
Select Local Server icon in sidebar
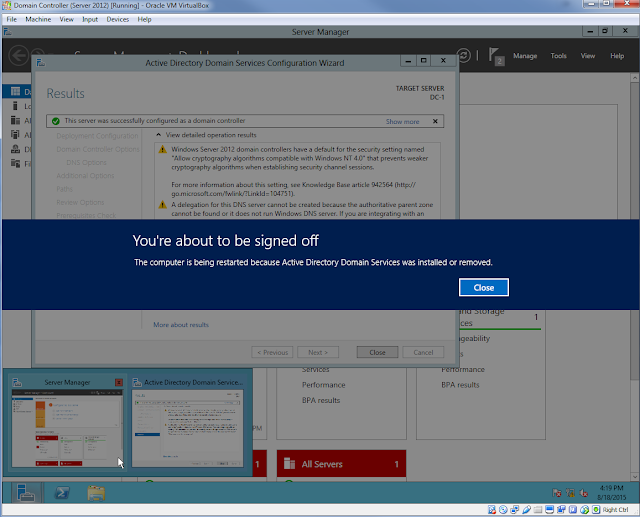pyautogui.click(x=16, y=106)
